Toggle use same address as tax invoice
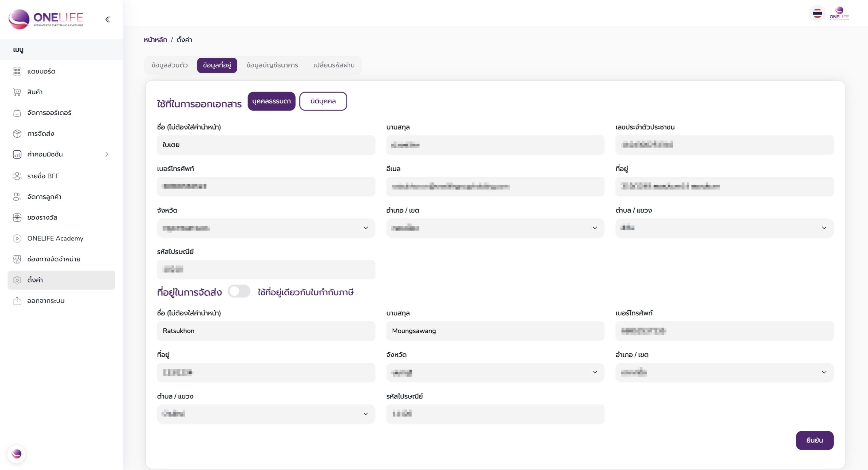The height and width of the screenshot is (470, 868). 239,291
